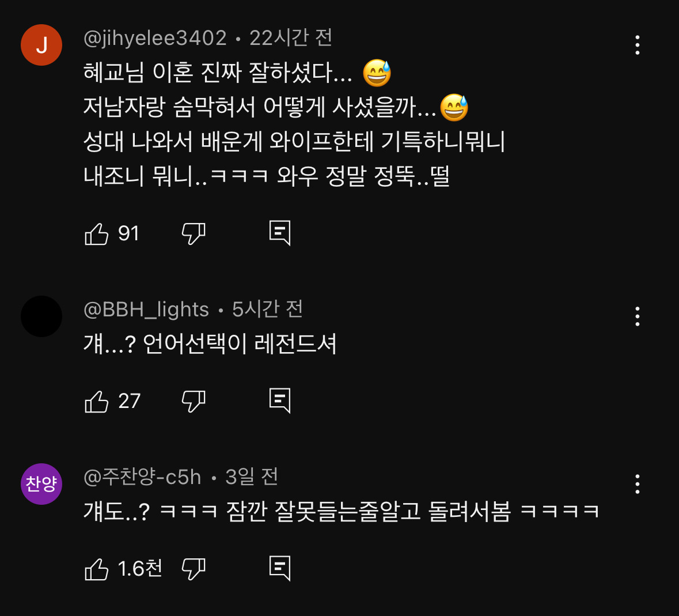Screen dimensions: 679x616
Task: Open the reply box for @jihyelee3402's comment
Action: [280, 233]
